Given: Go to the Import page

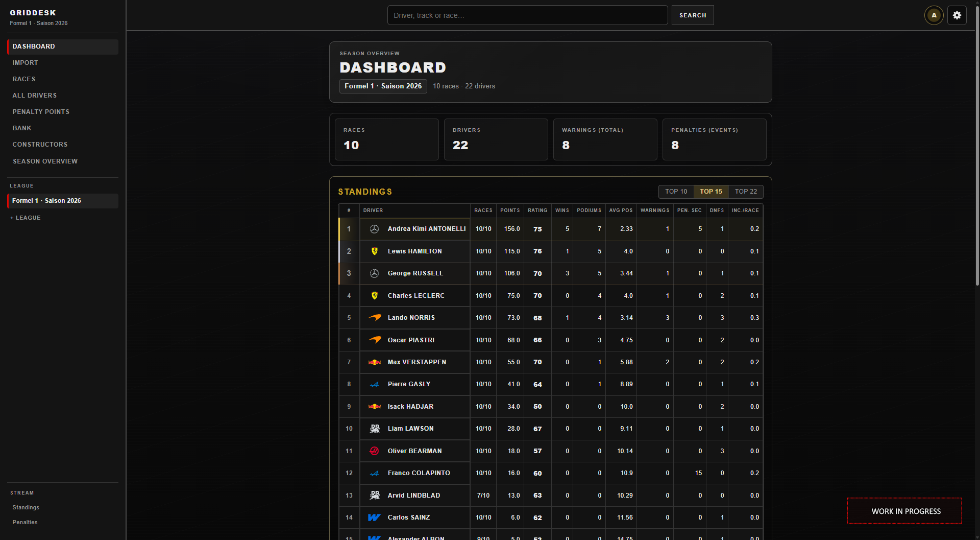Looking at the screenshot, I should click(63, 63).
